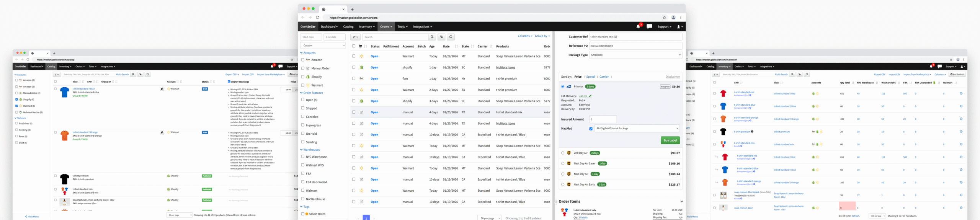The height and width of the screenshot is (220, 980).
Task: Open the chat messages icon in orders header
Action: pyautogui.click(x=649, y=26)
